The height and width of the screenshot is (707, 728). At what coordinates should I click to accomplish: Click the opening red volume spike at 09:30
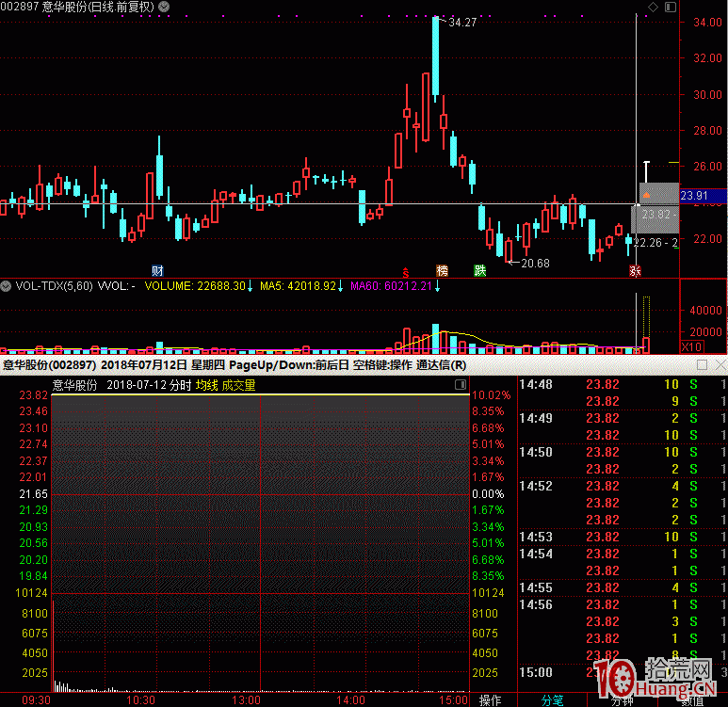(53, 646)
